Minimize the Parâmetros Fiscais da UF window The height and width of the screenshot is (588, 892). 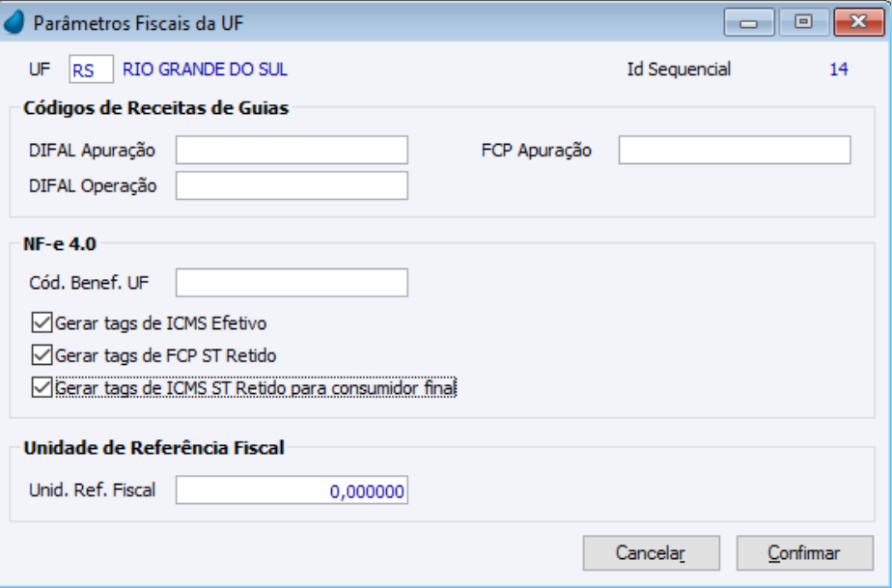pyautogui.click(x=750, y=22)
